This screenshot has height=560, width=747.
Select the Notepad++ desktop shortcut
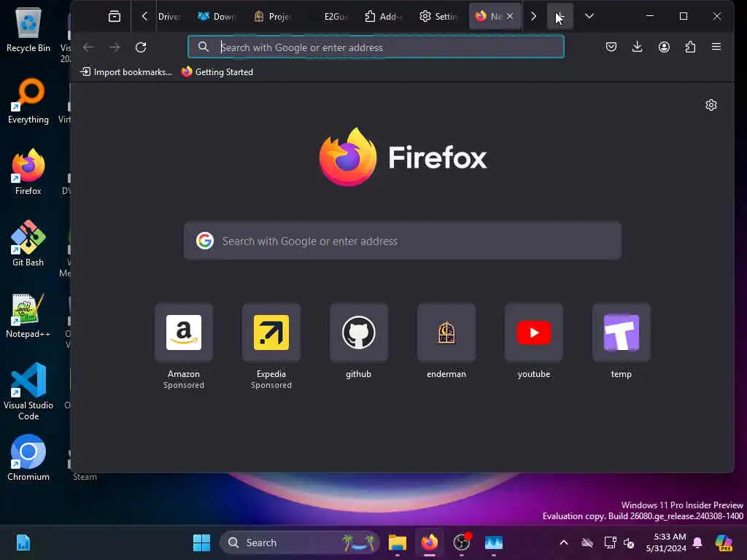[x=28, y=315]
